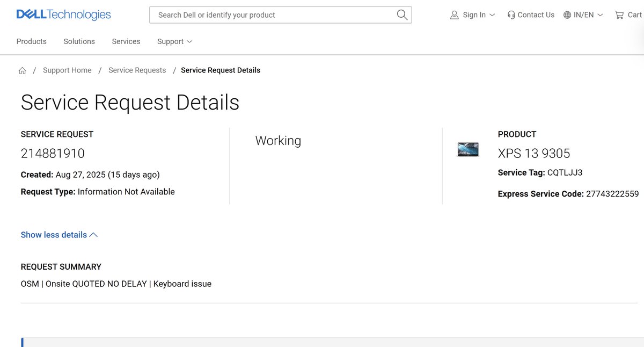Screen dimensions: 644x347
Task: Click the request summary Keyboard issue text
Action: click(182, 284)
